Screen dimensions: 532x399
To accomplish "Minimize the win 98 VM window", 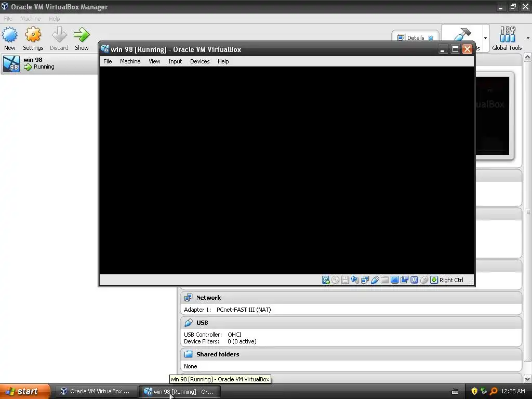I will pyautogui.click(x=443, y=49).
